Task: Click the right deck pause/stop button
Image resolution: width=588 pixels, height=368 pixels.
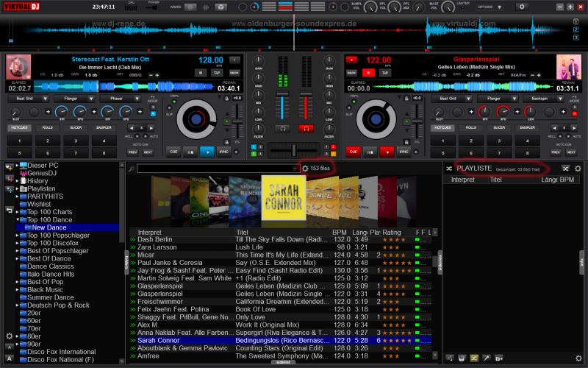Action: point(370,151)
